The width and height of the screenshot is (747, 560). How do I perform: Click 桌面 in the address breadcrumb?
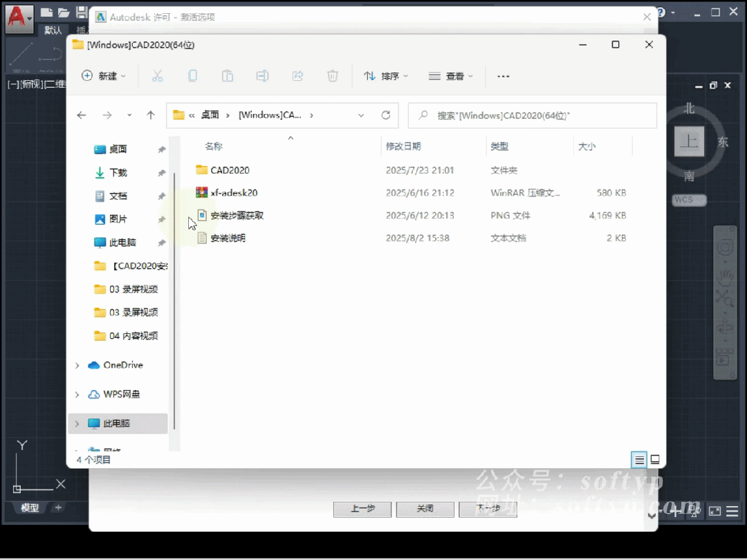point(210,115)
